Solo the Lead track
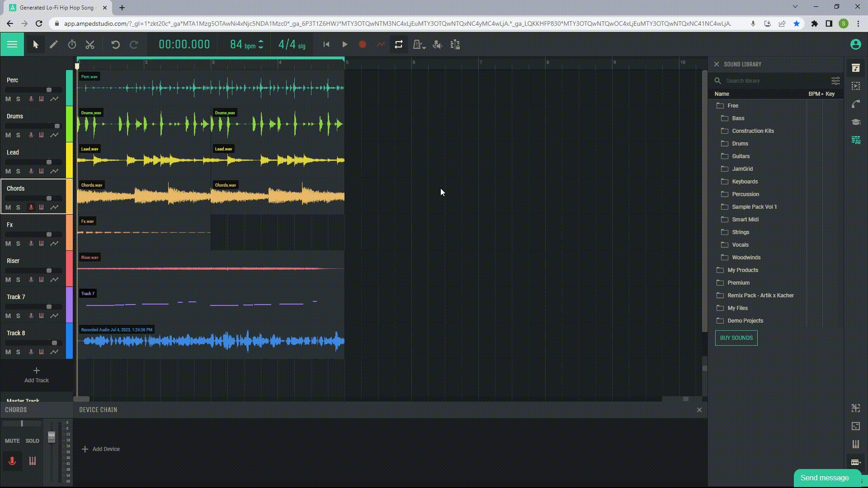 click(18, 171)
